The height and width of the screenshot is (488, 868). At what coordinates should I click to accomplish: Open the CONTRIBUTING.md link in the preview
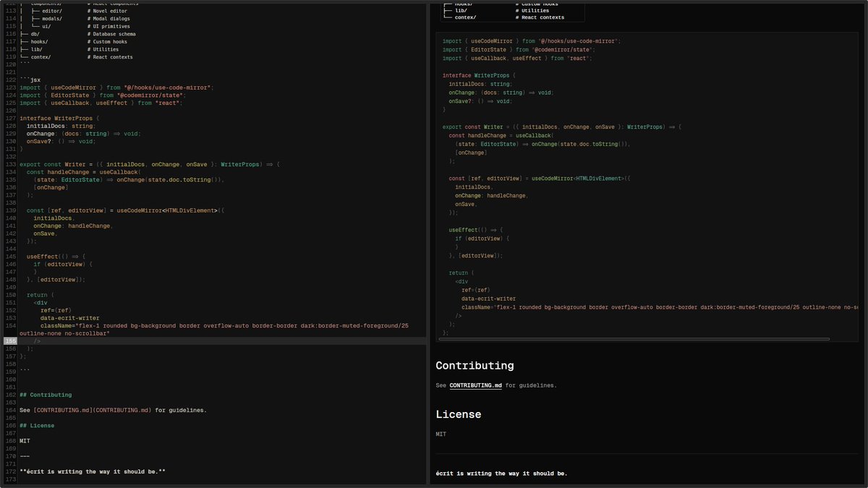[475, 385]
